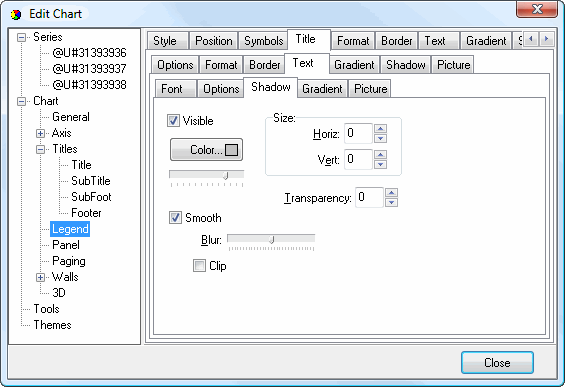
Task: Toggle the Smooth checkbox
Action: click(x=175, y=218)
